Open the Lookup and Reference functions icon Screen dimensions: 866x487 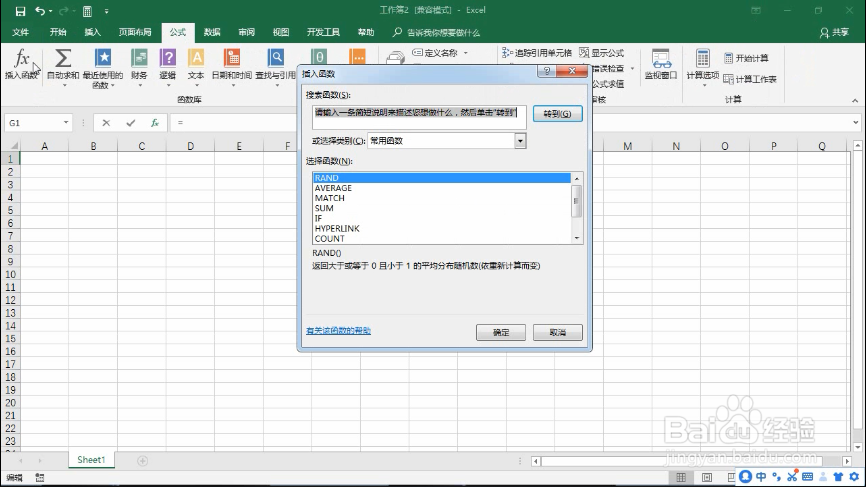(276, 67)
